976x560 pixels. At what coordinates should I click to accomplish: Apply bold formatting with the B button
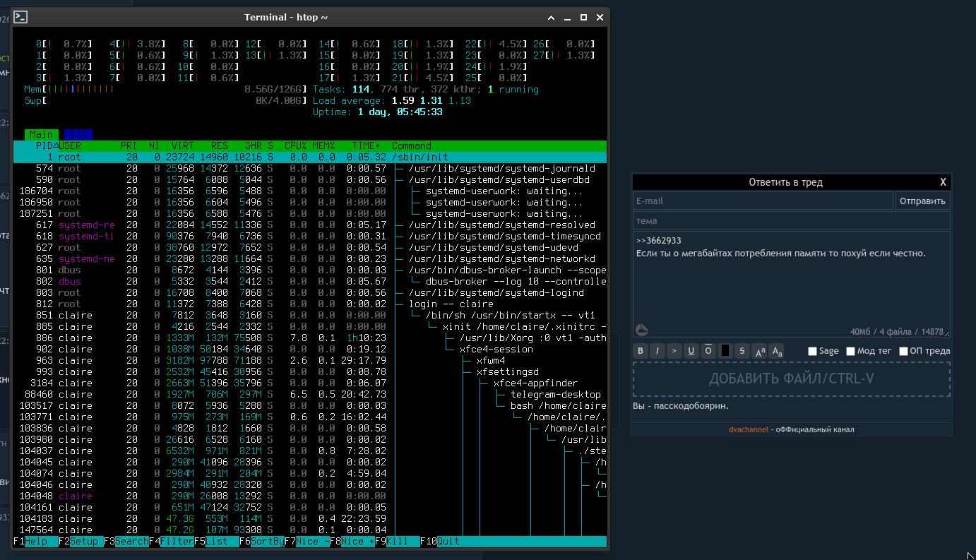(641, 351)
